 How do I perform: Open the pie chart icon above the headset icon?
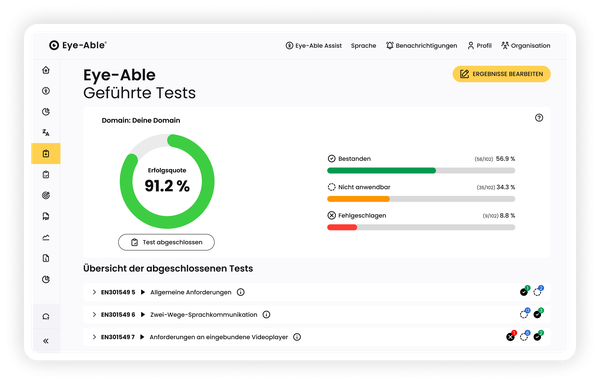pyautogui.click(x=46, y=279)
